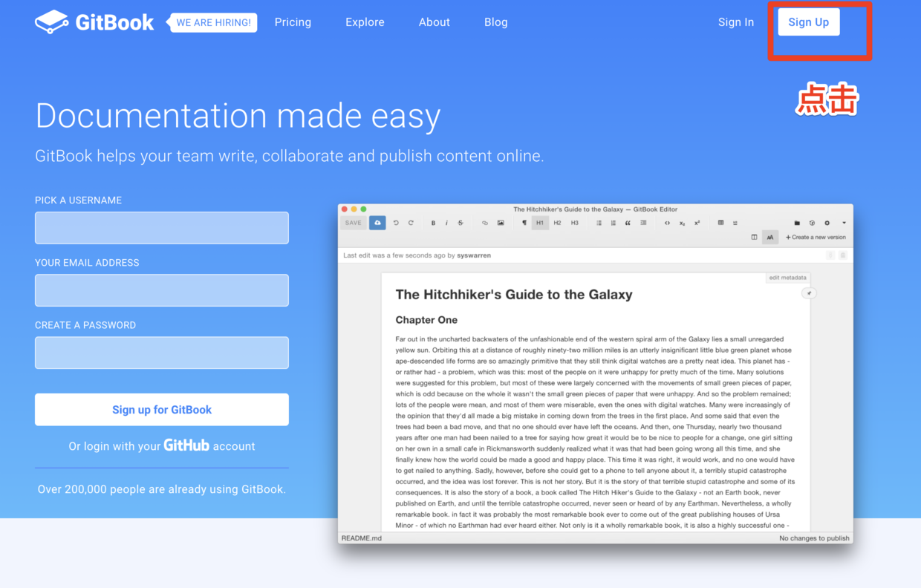Viewport: 921px width, 588px height.
Task: Open the About page
Action: pos(434,22)
